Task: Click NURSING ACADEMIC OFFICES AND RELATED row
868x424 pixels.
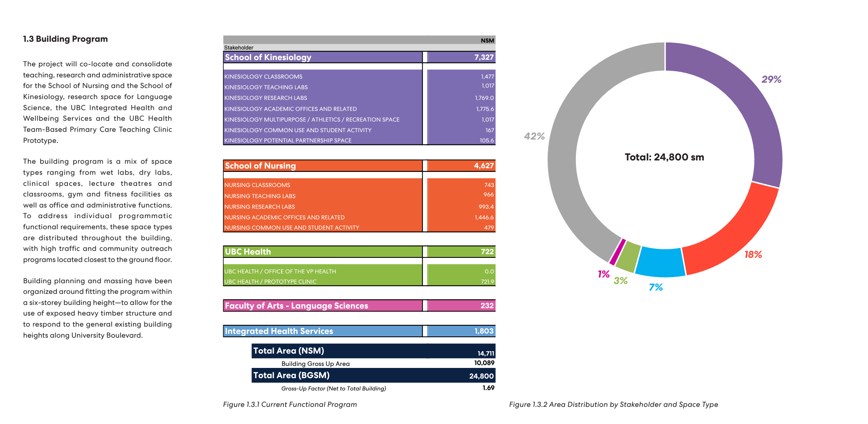Action: click(x=359, y=217)
